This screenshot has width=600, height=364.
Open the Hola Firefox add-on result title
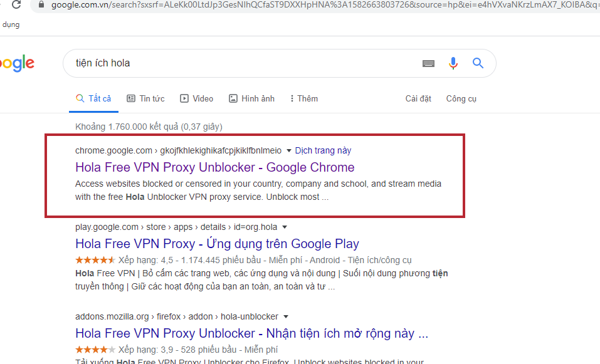[x=251, y=333]
